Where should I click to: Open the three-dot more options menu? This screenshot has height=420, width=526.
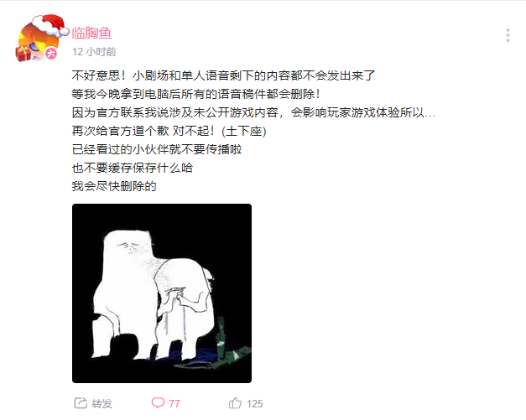[508, 35]
